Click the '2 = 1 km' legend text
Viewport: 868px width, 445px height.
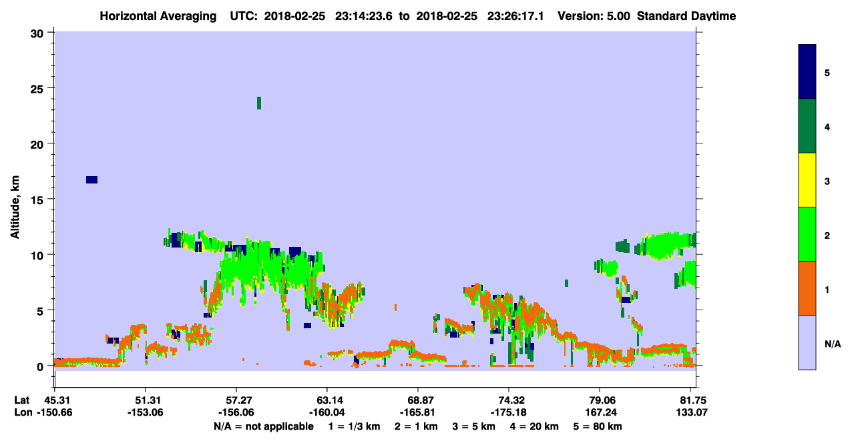pos(416,426)
